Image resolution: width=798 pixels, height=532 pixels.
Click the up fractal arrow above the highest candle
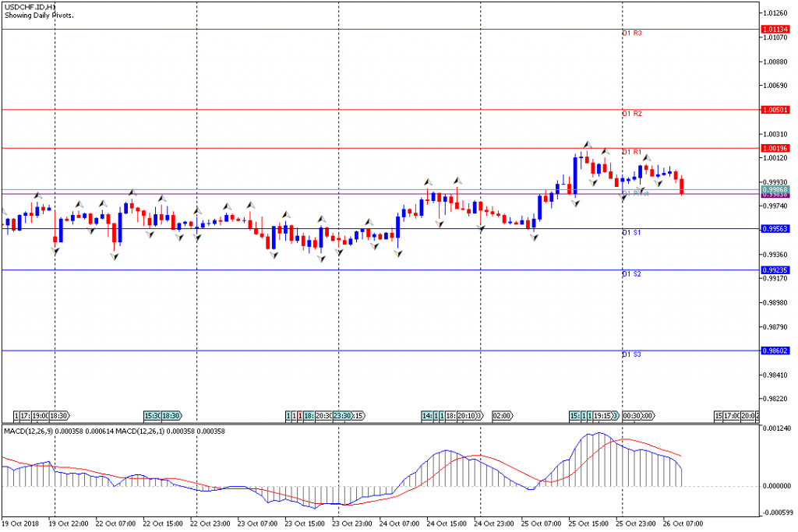point(588,145)
